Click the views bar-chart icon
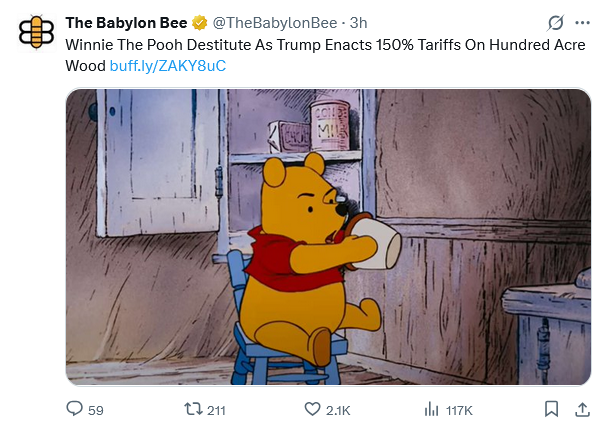 (x=433, y=409)
